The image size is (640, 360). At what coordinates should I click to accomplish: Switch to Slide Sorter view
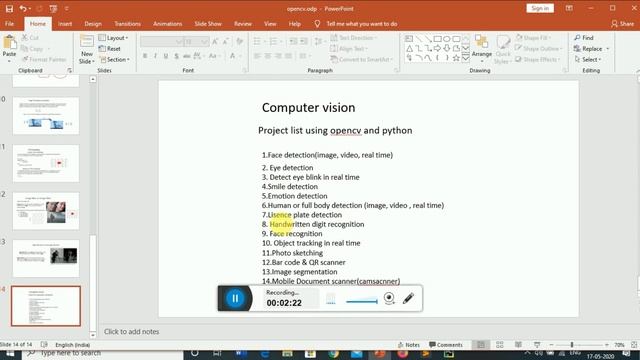pyautogui.click(x=500, y=345)
